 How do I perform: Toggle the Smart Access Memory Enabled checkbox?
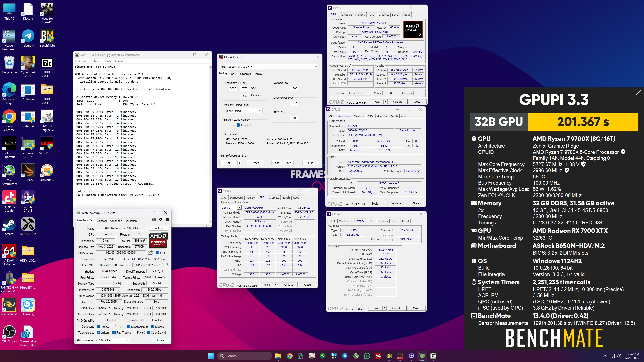click(238, 125)
